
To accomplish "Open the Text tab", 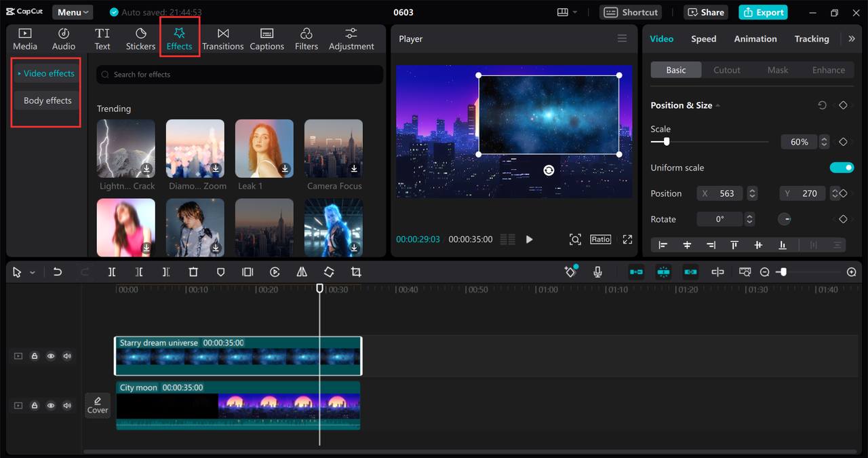I will [x=102, y=39].
